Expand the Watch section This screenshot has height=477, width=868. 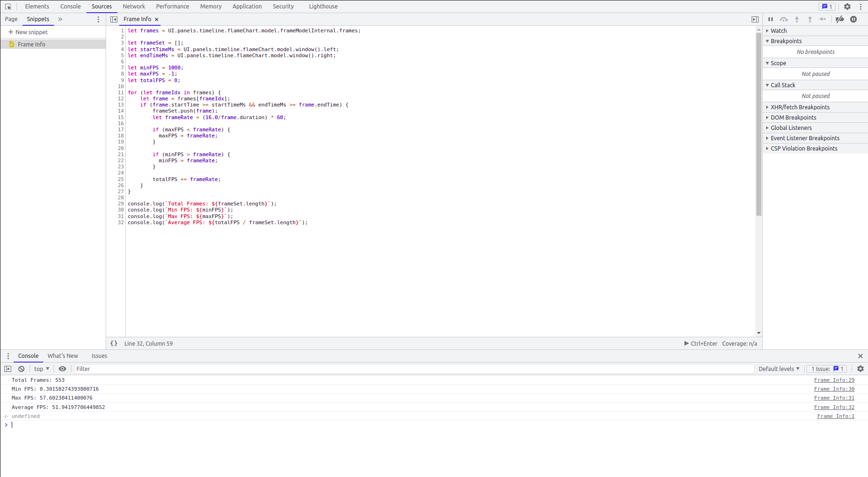point(815,30)
